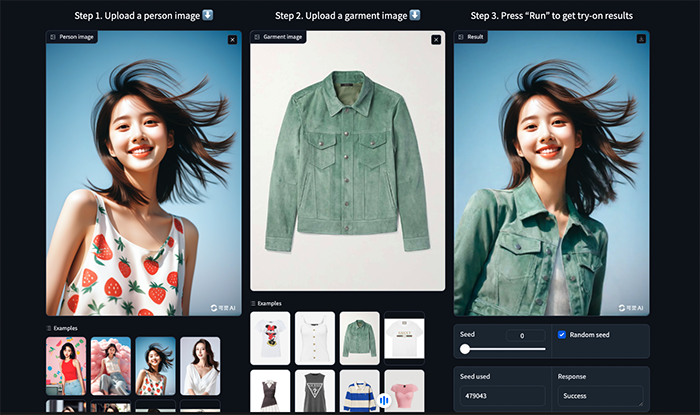This screenshot has width=700, height=415.
Task: Collapse the garment Examples list
Action: [x=254, y=303]
